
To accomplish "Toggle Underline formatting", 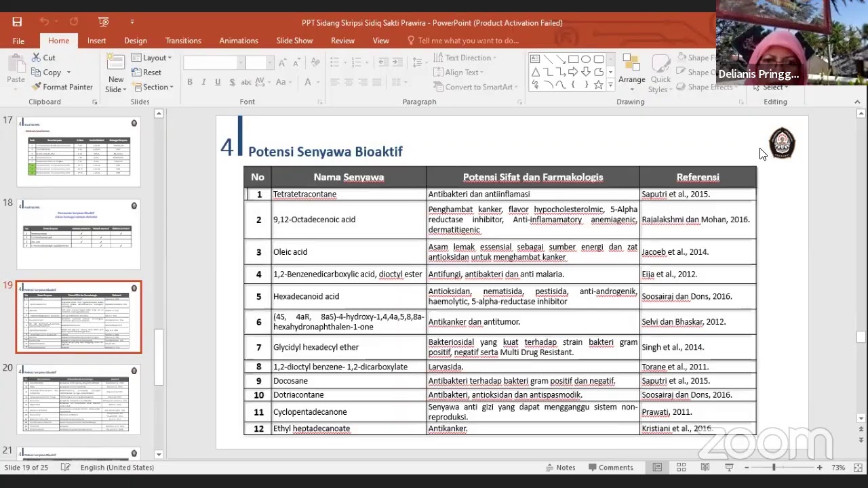I will [218, 82].
